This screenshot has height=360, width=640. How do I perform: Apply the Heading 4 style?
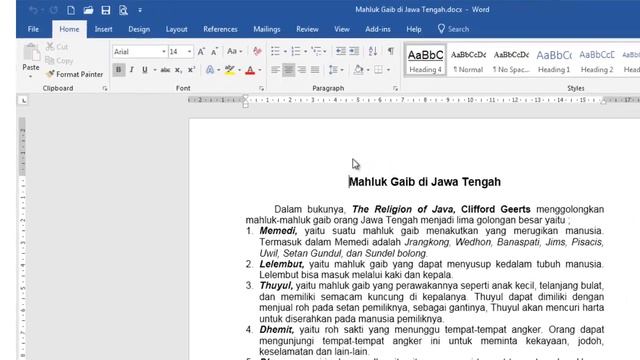(x=425, y=60)
